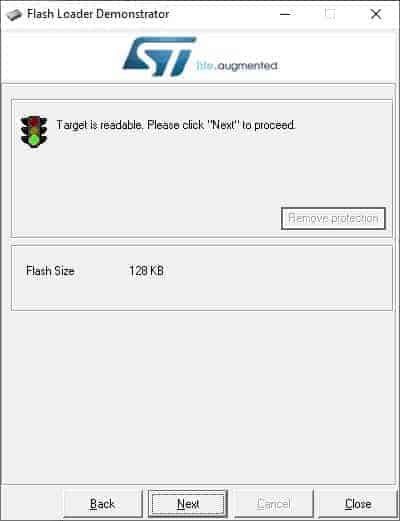Click the greyed-out maximize window icon
This screenshot has width=400, height=521.
[330, 14]
